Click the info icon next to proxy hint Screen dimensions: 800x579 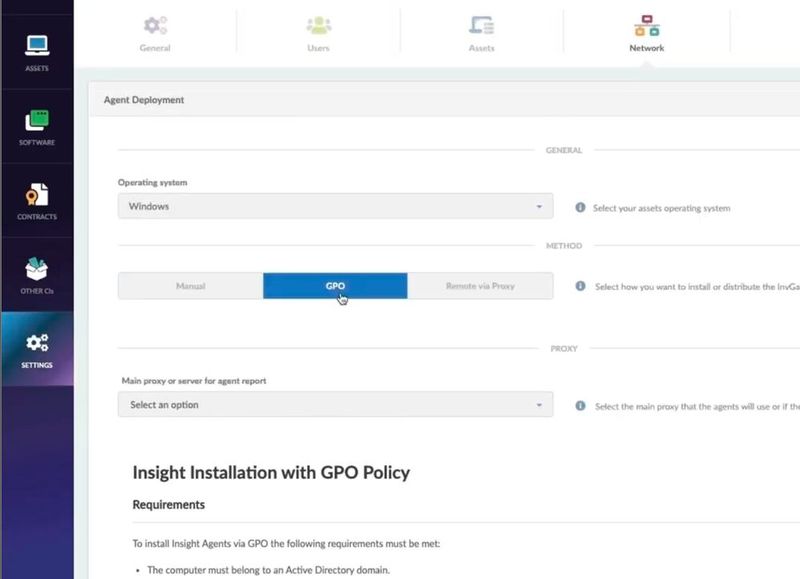coord(583,405)
